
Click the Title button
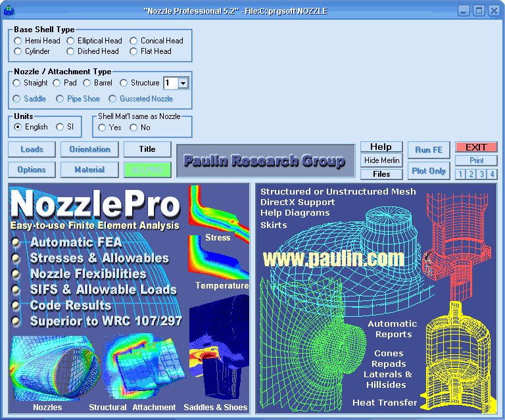click(x=147, y=149)
